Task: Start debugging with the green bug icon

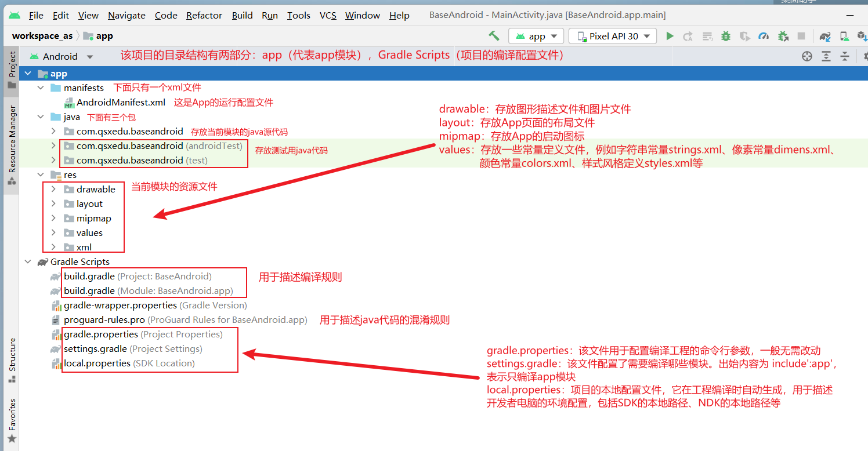Action: [726, 36]
